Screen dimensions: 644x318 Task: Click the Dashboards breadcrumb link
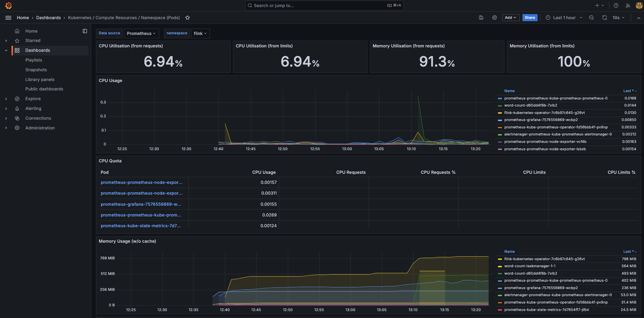pyautogui.click(x=48, y=18)
